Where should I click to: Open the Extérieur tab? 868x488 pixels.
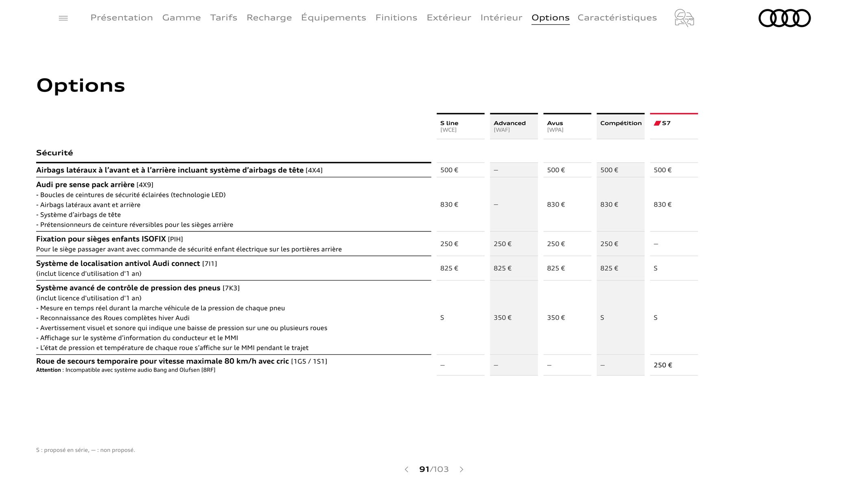click(x=449, y=17)
